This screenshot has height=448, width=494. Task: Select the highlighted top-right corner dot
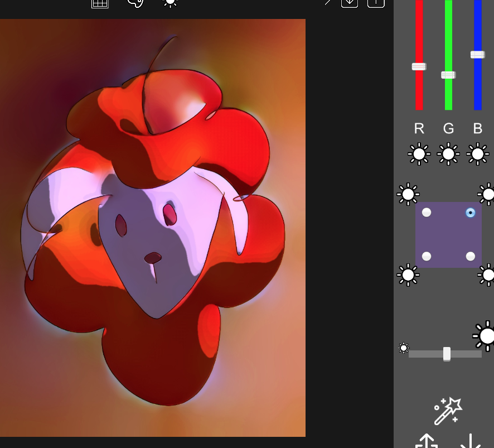(x=471, y=213)
